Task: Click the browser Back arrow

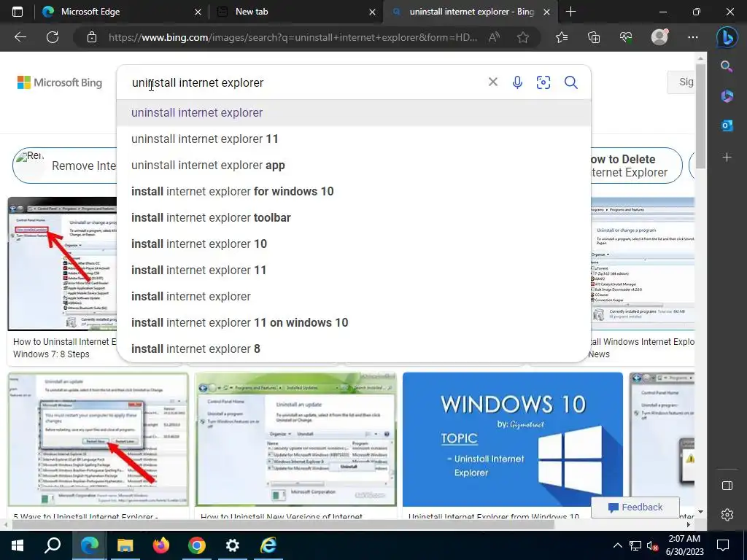Action: (20, 37)
